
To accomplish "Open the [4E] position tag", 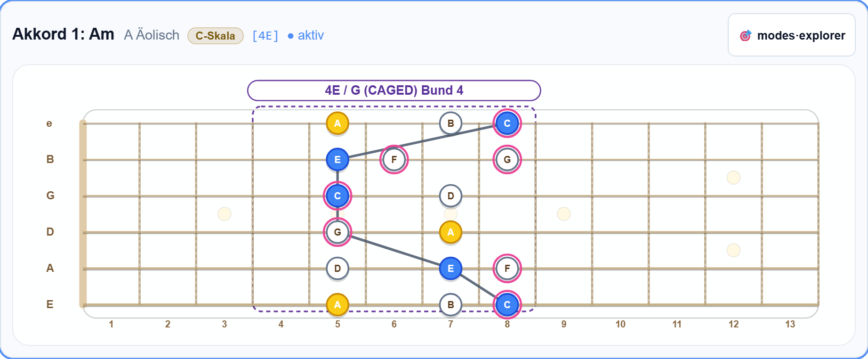I will tap(265, 36).
